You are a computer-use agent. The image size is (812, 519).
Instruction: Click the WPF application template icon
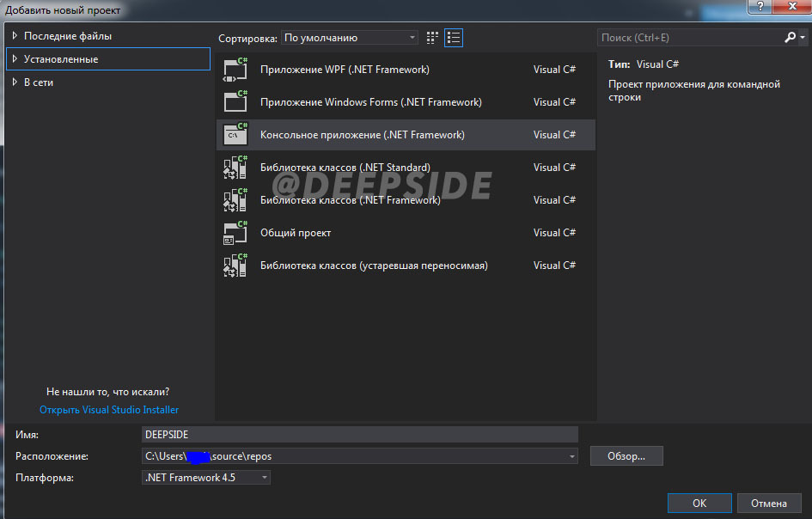(x=235, y=70)
